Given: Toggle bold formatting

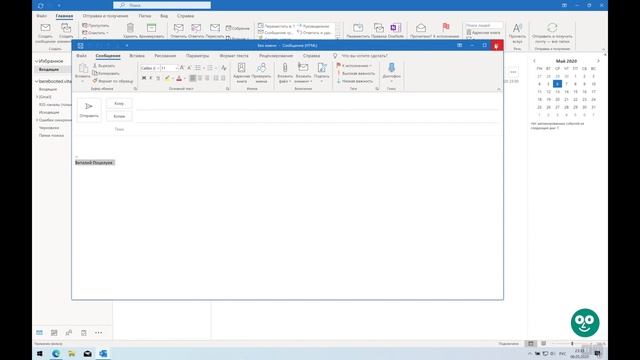Looking at the screenshot, I should 144,78.
